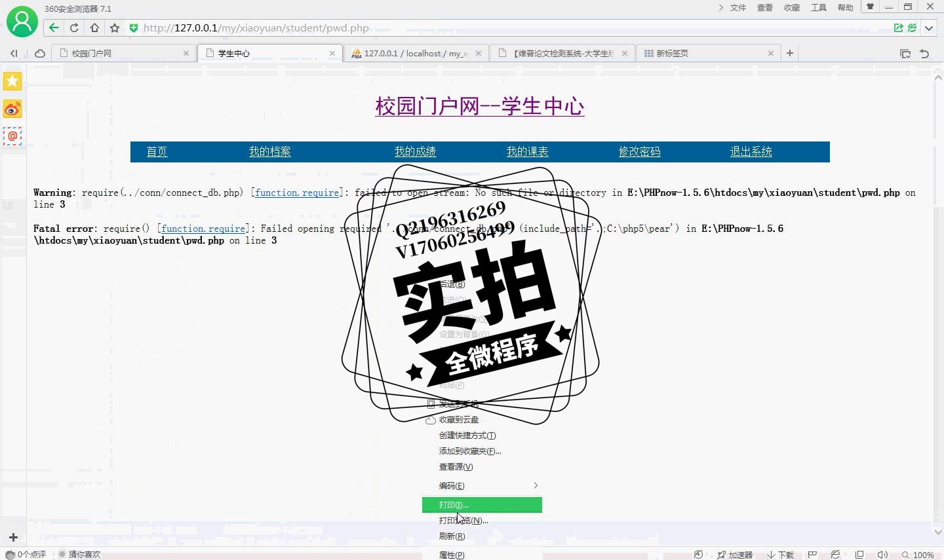Screen dimensions: 944x560
Task: Choose 打印预览(N)... in context menu
Action: pyautogui.click(x=482, y=521)
